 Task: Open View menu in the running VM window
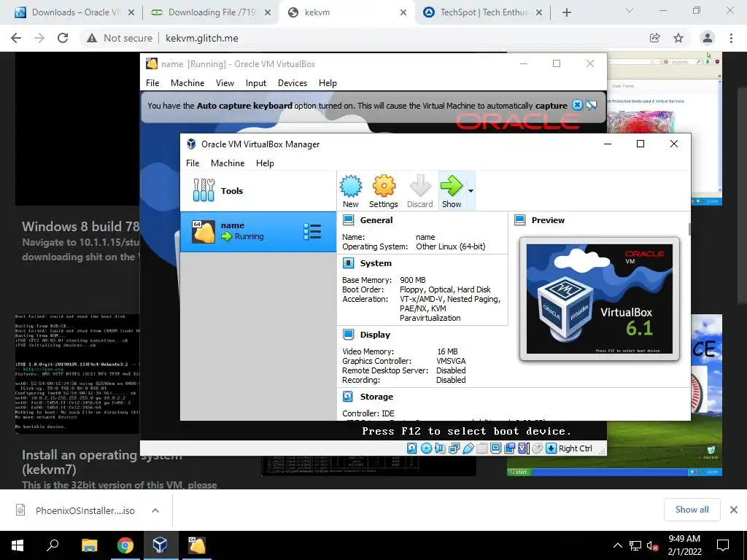[225, 83]
